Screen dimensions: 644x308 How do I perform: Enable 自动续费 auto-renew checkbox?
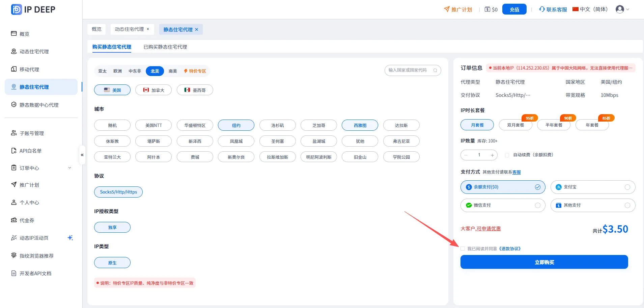pos(507,155)
